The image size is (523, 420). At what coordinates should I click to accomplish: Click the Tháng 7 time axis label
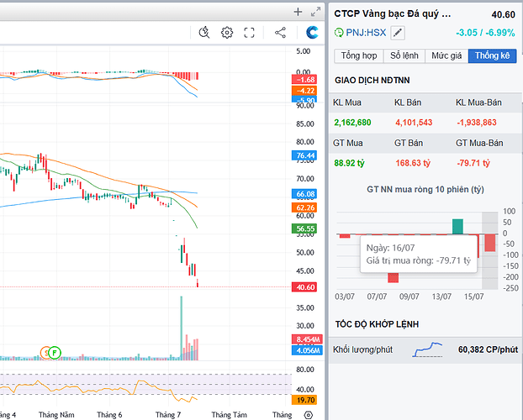[168, 415]
